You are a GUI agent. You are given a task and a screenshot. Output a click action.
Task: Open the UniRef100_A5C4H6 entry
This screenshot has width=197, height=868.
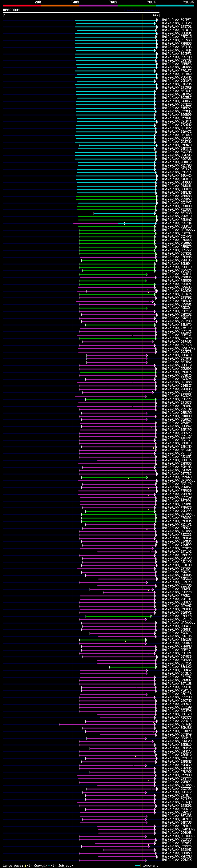click(176, 78)
